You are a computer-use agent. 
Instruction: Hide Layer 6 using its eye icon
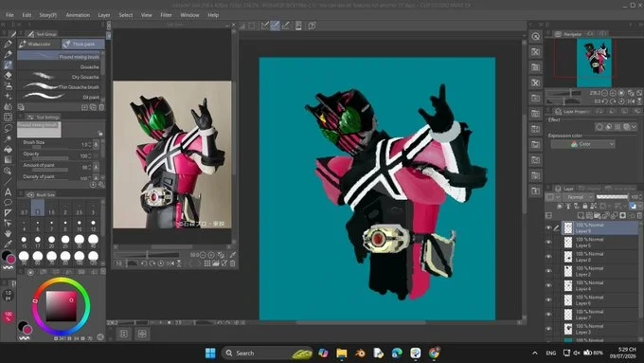(x=548, y=299)
